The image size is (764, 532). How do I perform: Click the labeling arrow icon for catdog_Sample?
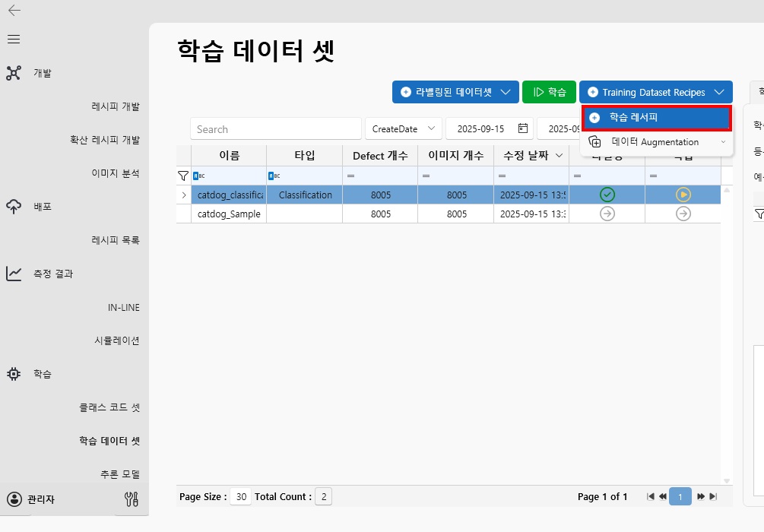tap(607, 214)
